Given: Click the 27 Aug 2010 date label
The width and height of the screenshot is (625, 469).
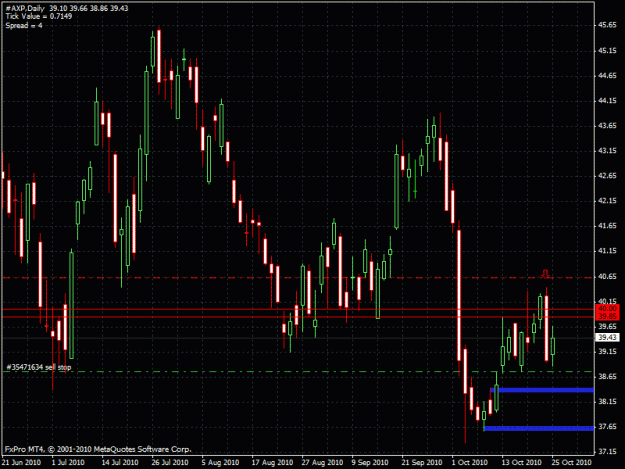Looking at the screenshot, I should [x=322, y=462].
